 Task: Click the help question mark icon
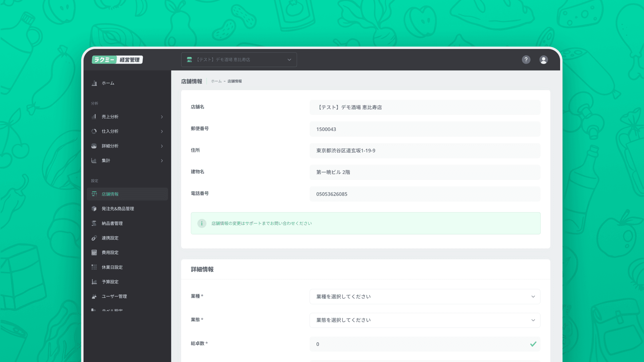(526, 60)
